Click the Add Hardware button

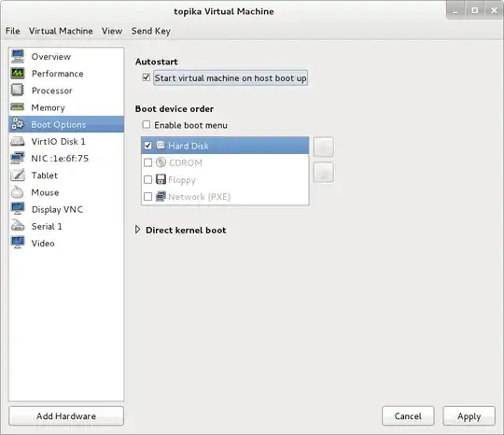pos(66,416)
